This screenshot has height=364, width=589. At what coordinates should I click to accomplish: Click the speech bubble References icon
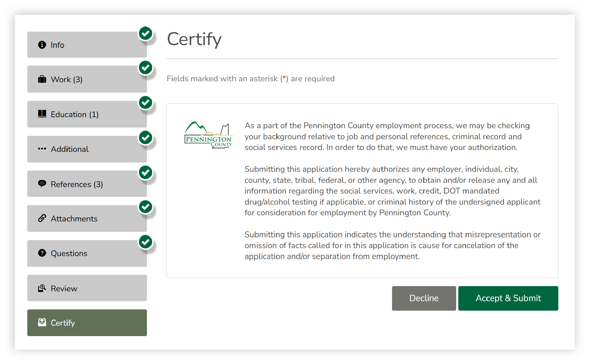pyautogui.click(x=42, y=184)
